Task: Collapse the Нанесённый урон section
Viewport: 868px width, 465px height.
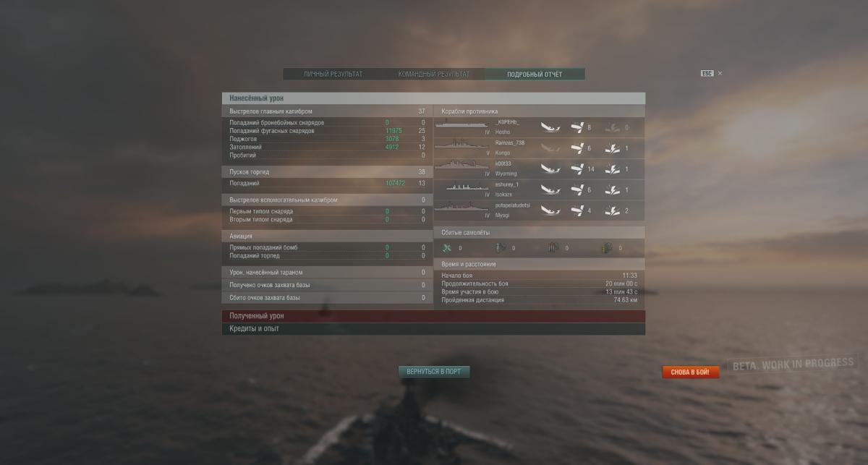Action: tap(433, 98)
